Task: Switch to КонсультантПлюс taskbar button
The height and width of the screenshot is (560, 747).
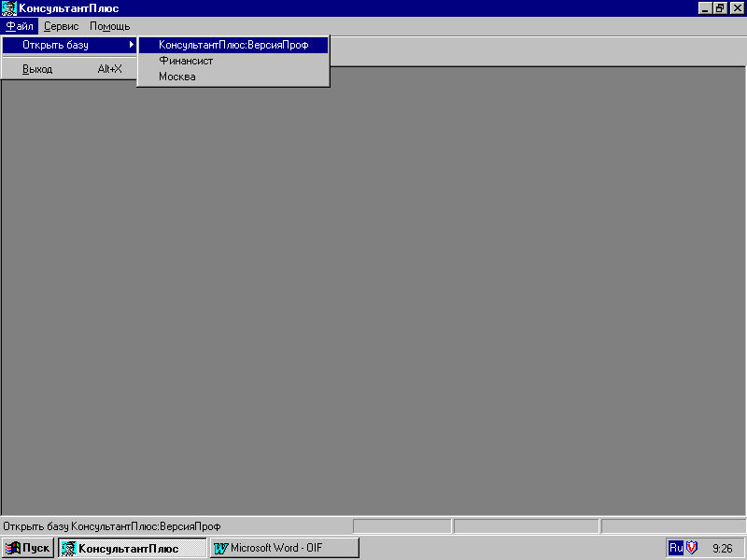Action: point(133,548)
